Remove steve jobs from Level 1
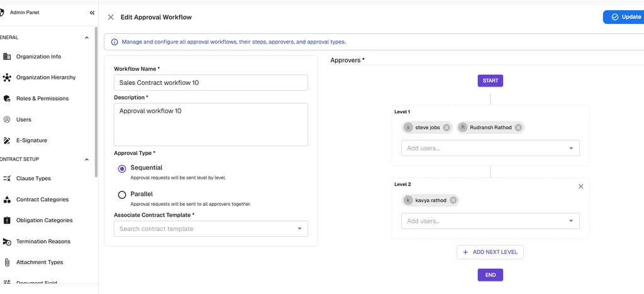The height and width of the screenshot is (294, 644). 447,127
